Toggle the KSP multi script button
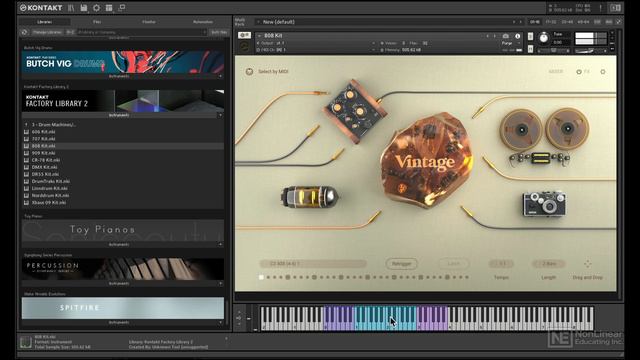This screenshot has height=360, width=640. tap(598, 22)
